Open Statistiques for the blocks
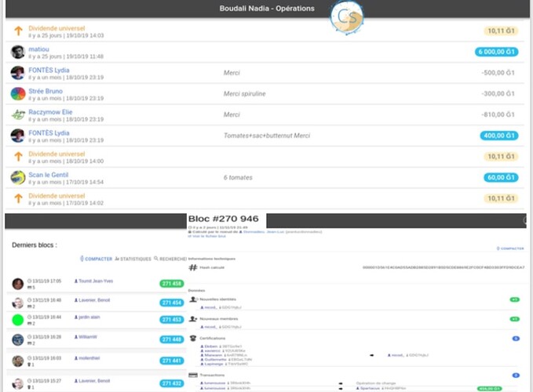The width and height of the screenshot is (533, 392). pos(133,259)
